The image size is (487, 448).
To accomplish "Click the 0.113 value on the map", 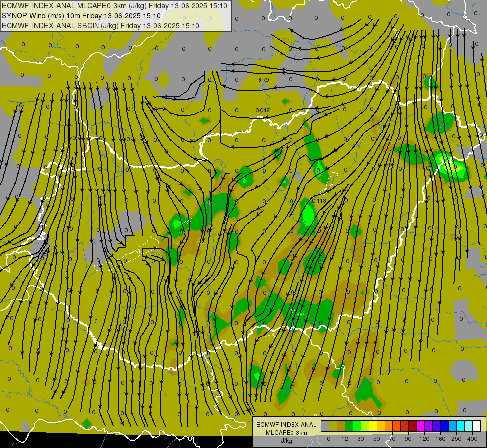I will (319, 201).
